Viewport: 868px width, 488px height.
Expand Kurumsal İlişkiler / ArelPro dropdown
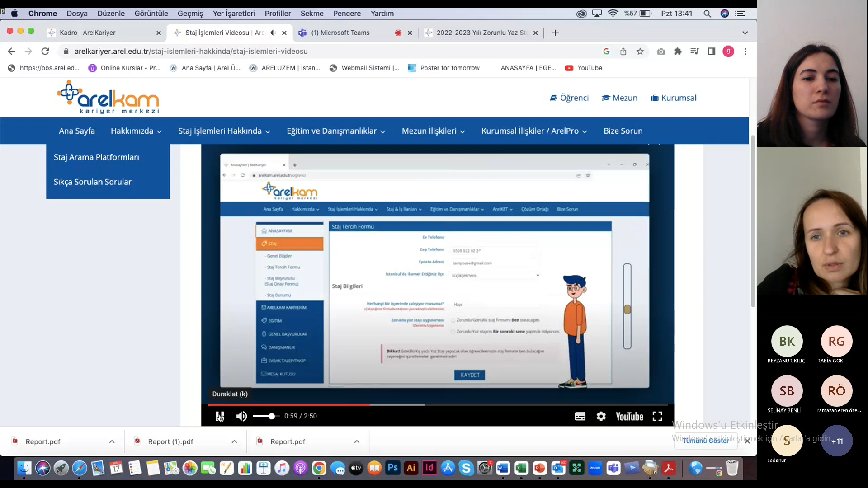tap(534, 131)
